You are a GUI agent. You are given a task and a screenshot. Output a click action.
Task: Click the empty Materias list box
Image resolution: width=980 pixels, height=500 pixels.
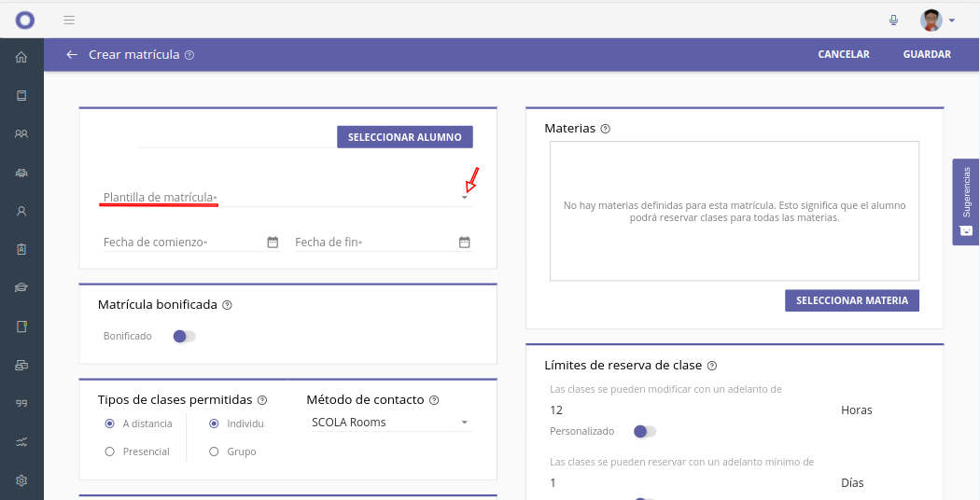[x=735, y=211]
